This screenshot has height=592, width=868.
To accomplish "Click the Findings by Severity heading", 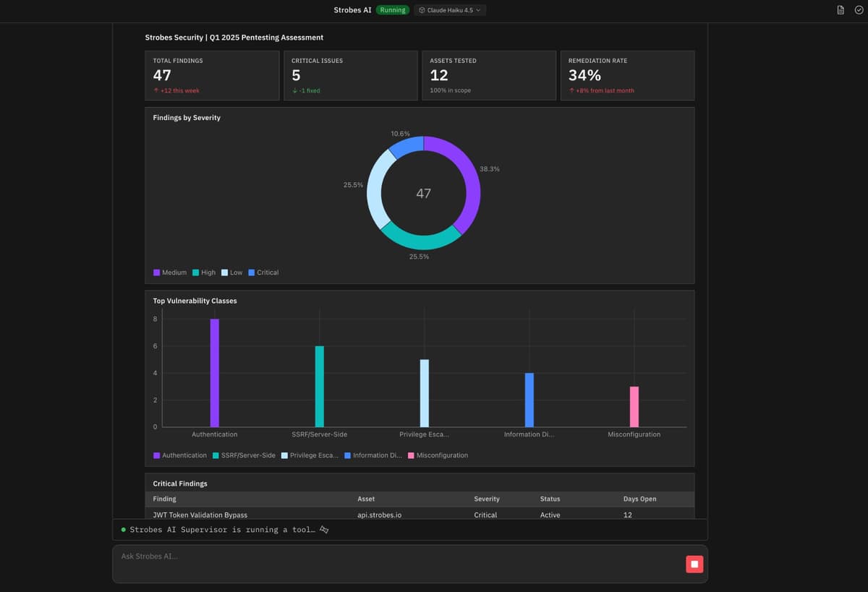I will [x=187, y=117].
